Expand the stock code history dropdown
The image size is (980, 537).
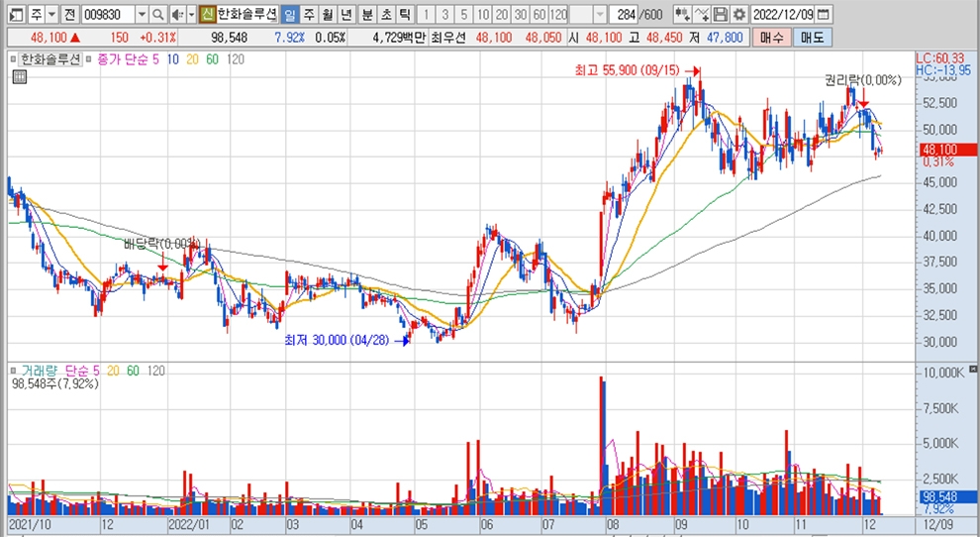point(142,14)
